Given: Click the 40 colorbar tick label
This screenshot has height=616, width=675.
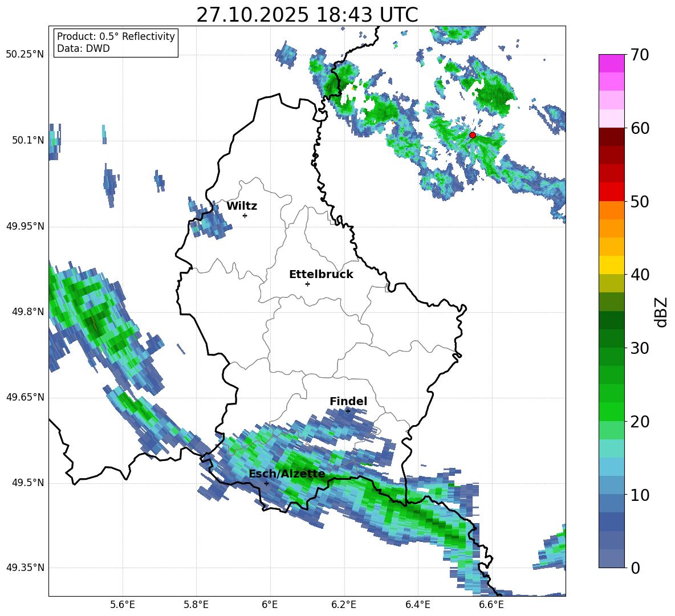Looking at the screenshot, I should [640, 275].
